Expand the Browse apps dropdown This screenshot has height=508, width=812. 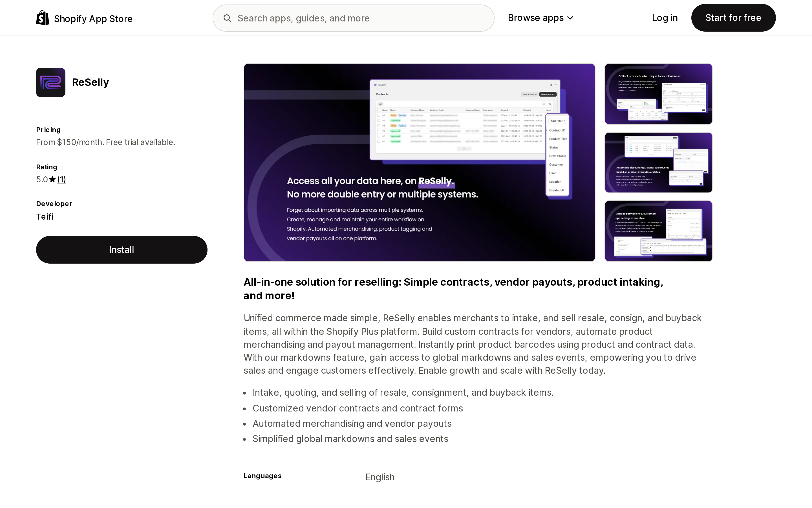point(540,18)
